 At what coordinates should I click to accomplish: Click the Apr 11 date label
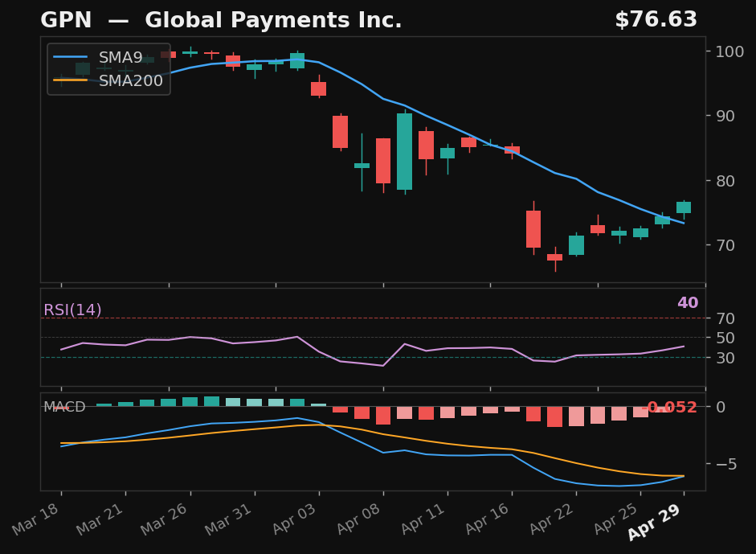[x=423, y=519]
